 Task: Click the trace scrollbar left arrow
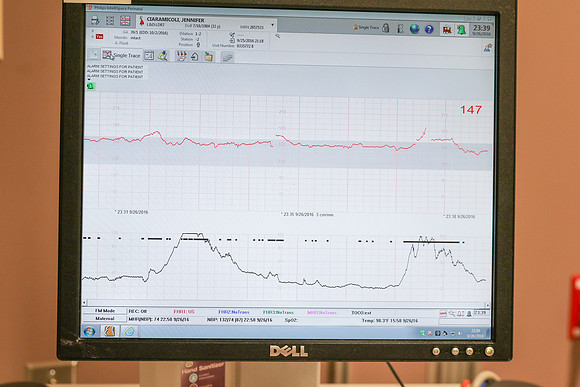pos(85,303)
